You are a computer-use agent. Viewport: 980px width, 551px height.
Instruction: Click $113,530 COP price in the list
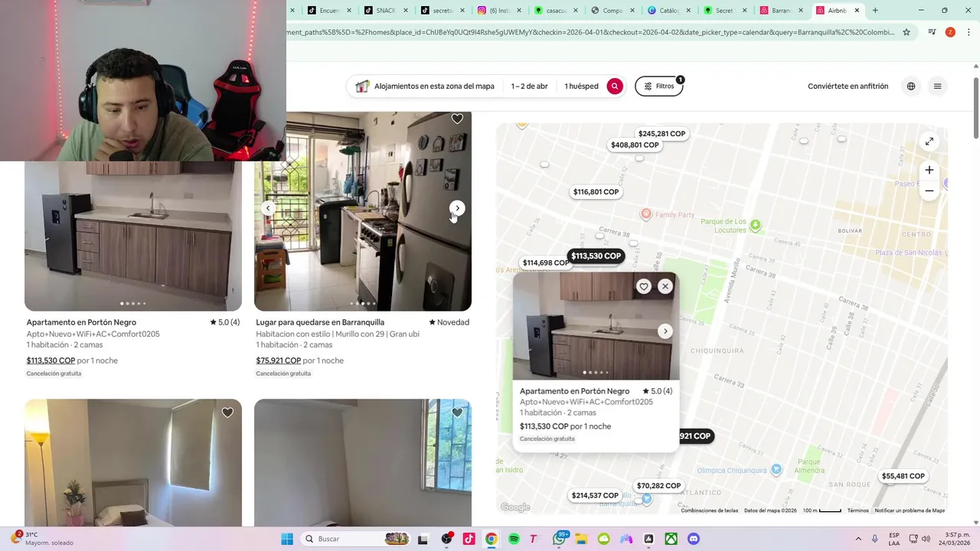tap(51, 360)
